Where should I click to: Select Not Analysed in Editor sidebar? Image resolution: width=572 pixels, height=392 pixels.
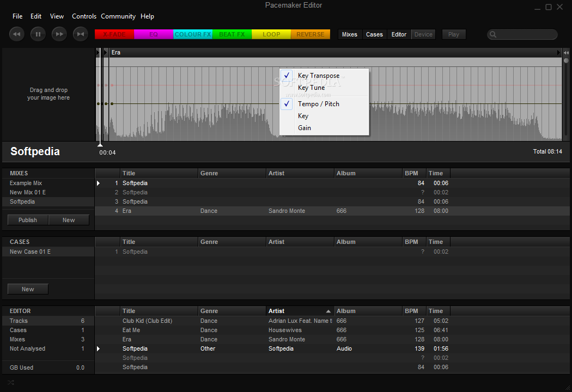(48, 348)
